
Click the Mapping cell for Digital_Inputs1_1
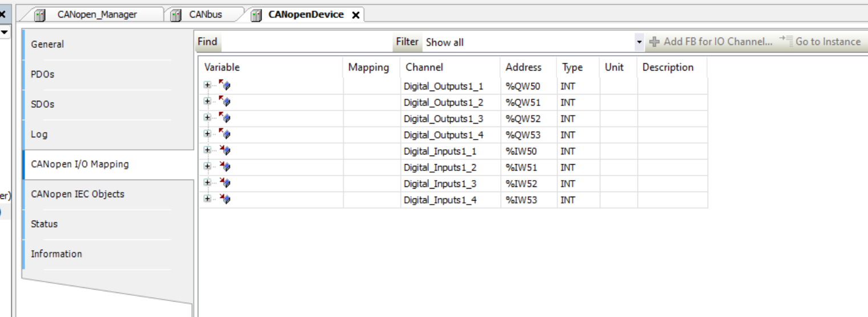point(371,151)
